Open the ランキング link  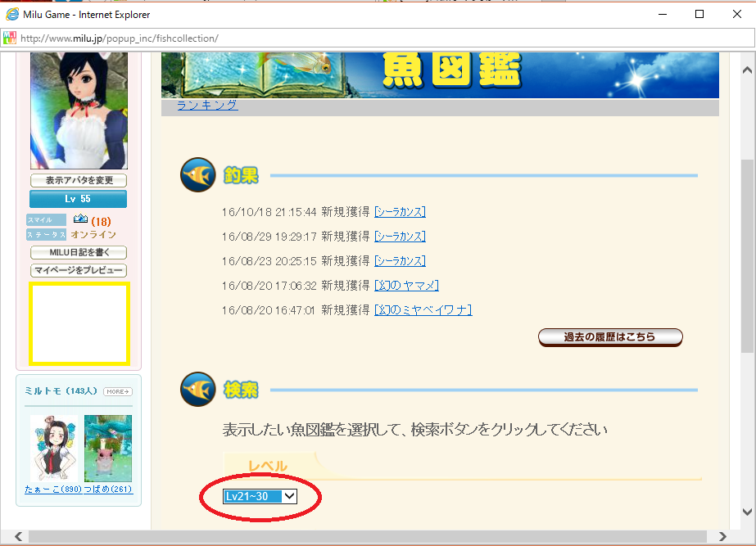click(x=207, y=106)
